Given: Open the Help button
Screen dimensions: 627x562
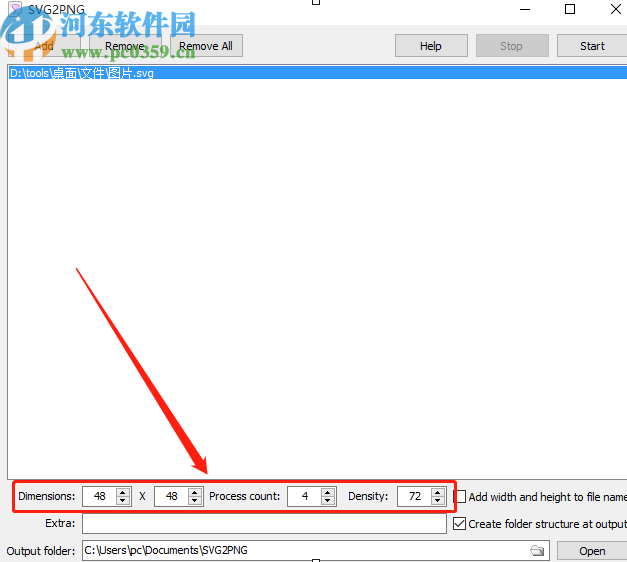Looking at the screenshot, I should point(431,46).
